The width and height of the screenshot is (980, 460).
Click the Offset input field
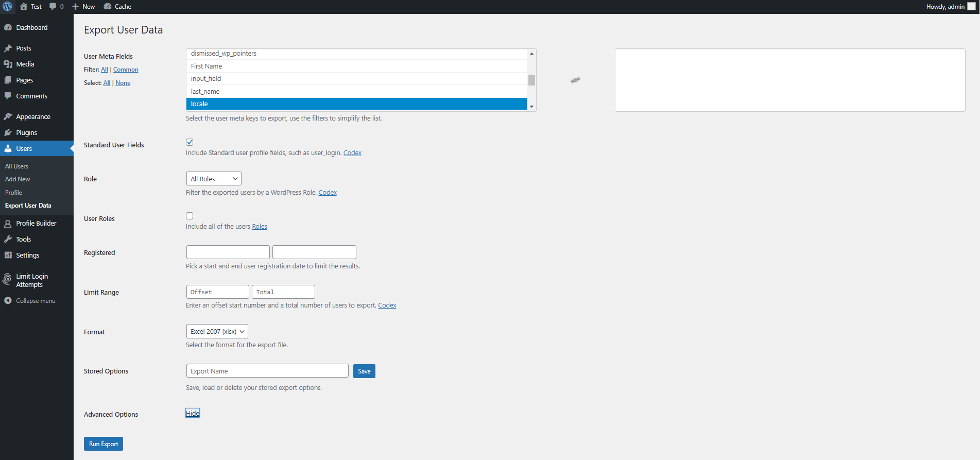click(218, 292)
